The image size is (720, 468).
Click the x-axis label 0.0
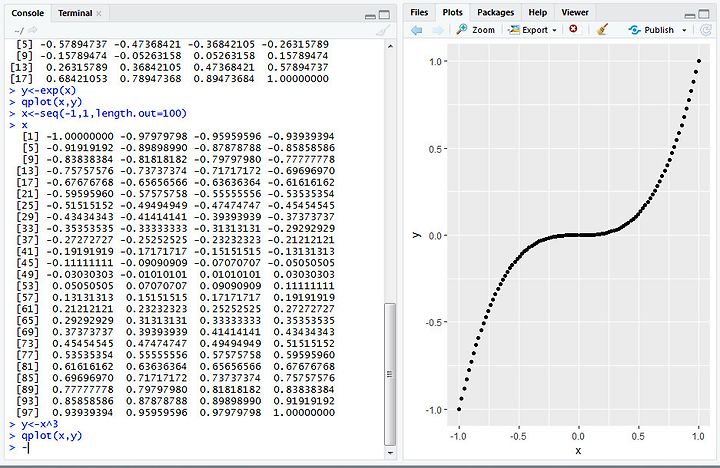(578, 436)
